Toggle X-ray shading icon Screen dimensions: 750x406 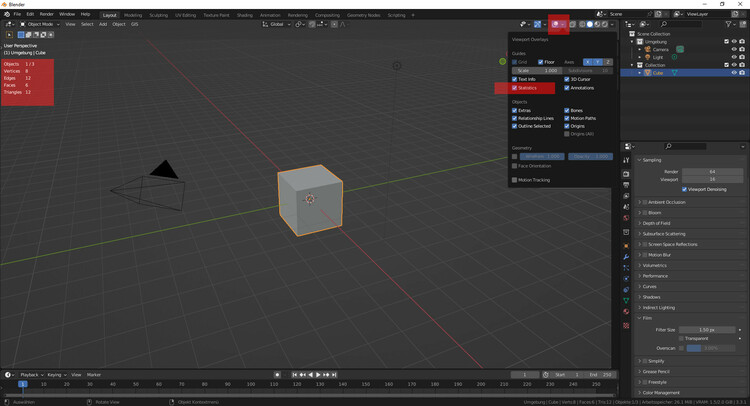click(573, 24)
